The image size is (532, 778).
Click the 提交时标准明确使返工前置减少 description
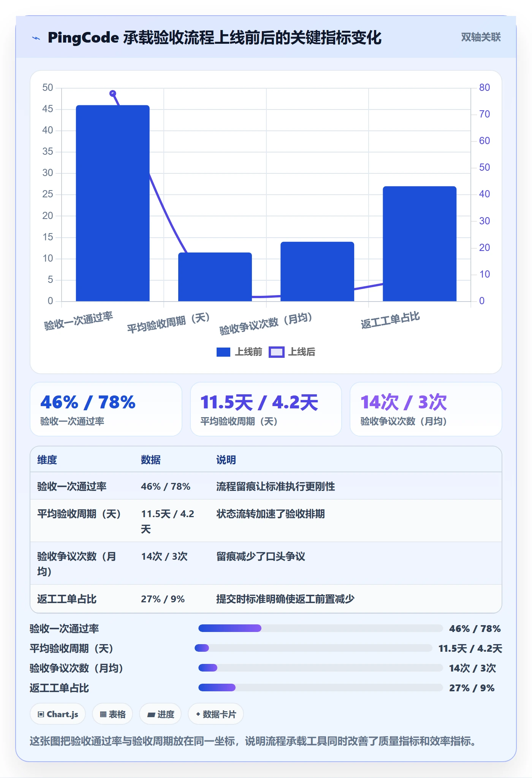285,599
